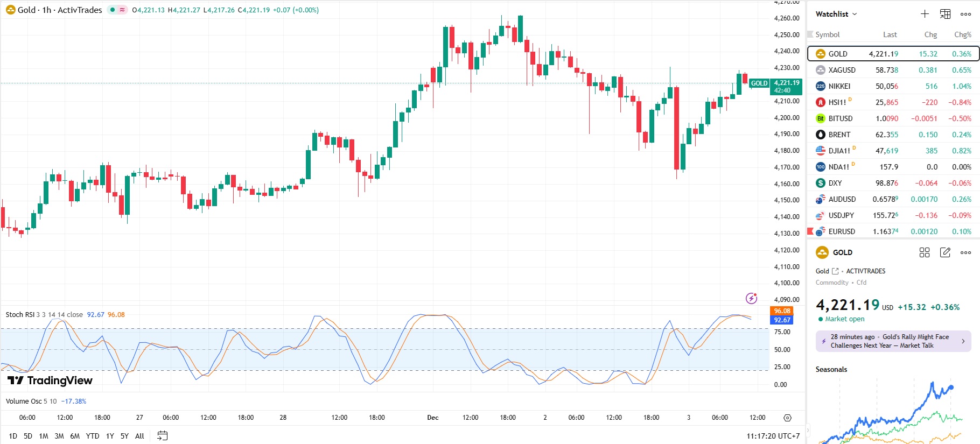Screen dimensions: 980x444
Task: Click the purple lightning news marker on chart
Action: pyautogui.click(x=751, y=298)
